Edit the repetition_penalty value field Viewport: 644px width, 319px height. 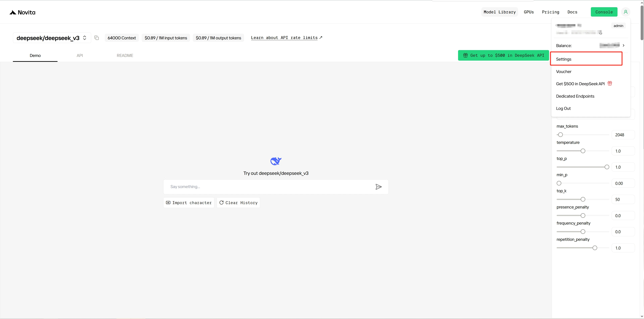(x=623, y=248)
